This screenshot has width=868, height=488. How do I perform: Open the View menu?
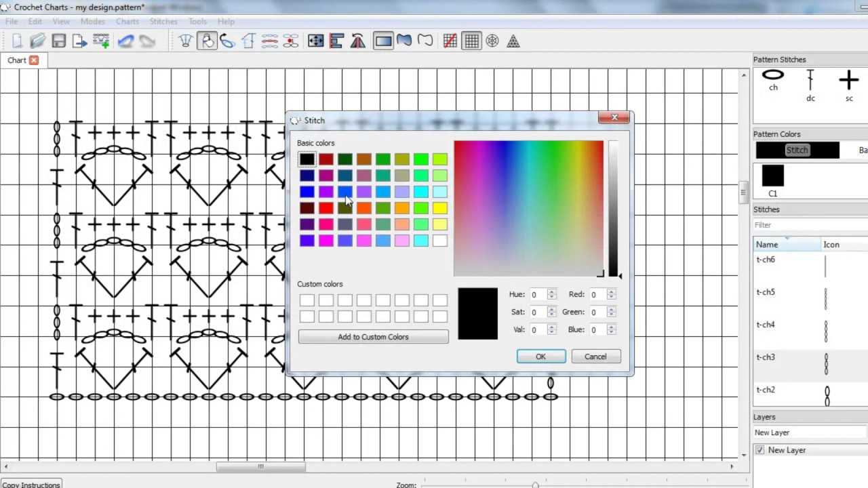coord(61,22)
